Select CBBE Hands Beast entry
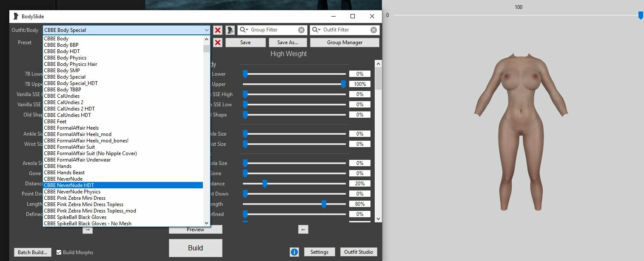The image size is (644, 261). click(x=123, y=172)
